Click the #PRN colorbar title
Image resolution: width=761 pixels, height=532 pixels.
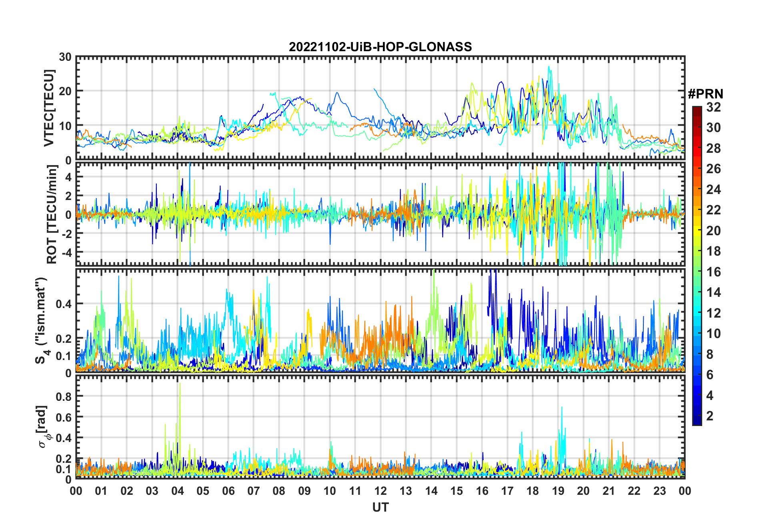pyautogui.click(x=705, y=94)
